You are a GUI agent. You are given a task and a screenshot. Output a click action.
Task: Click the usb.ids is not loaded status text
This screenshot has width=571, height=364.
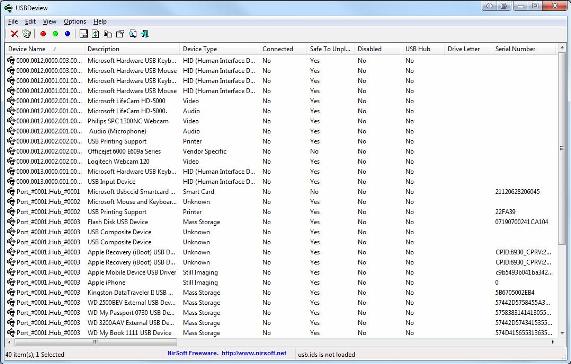[x=326, y=354]
